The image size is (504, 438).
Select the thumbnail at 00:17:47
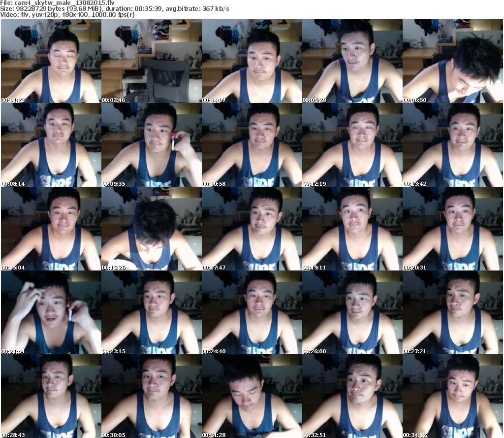coord(252,229)
